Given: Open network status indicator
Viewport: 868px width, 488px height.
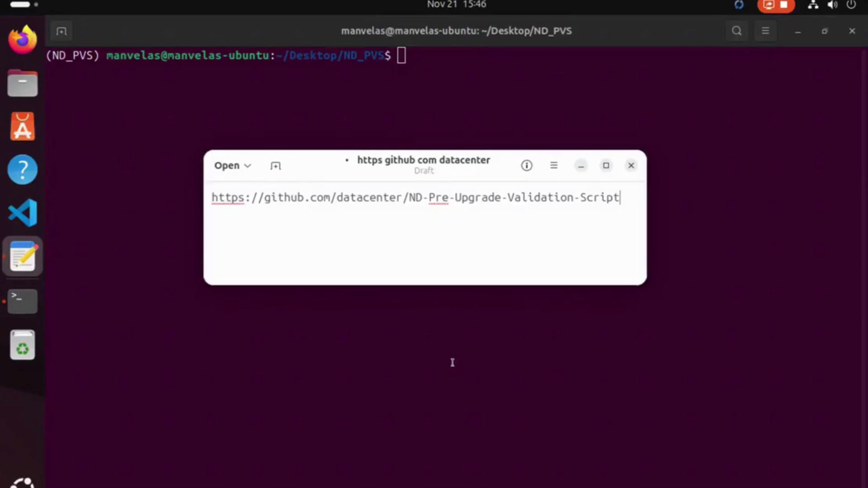Looking at the screenshot, I should (813, 5).
